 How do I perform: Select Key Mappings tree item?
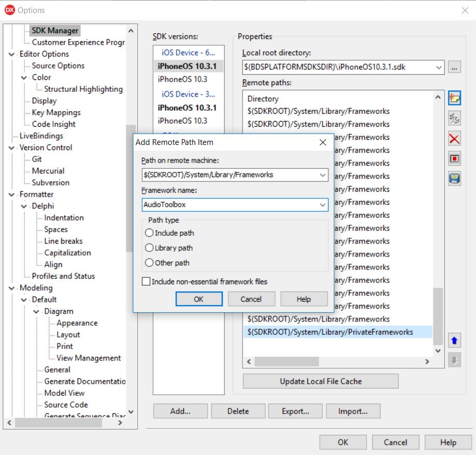pos(56,112)
